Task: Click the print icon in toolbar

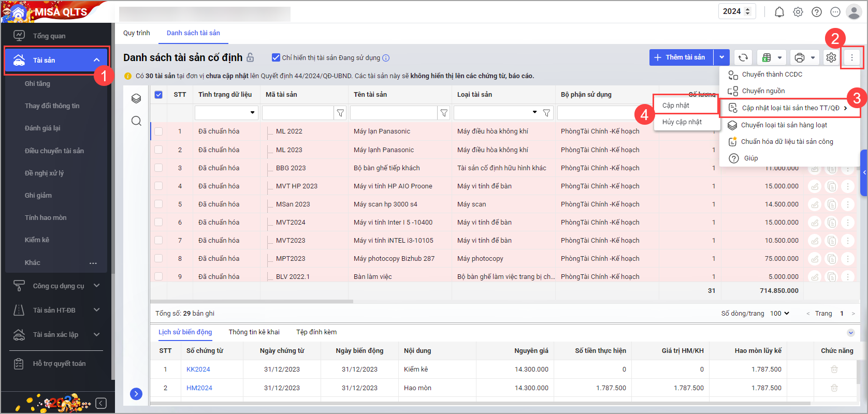Action: (x=800, y=57)
